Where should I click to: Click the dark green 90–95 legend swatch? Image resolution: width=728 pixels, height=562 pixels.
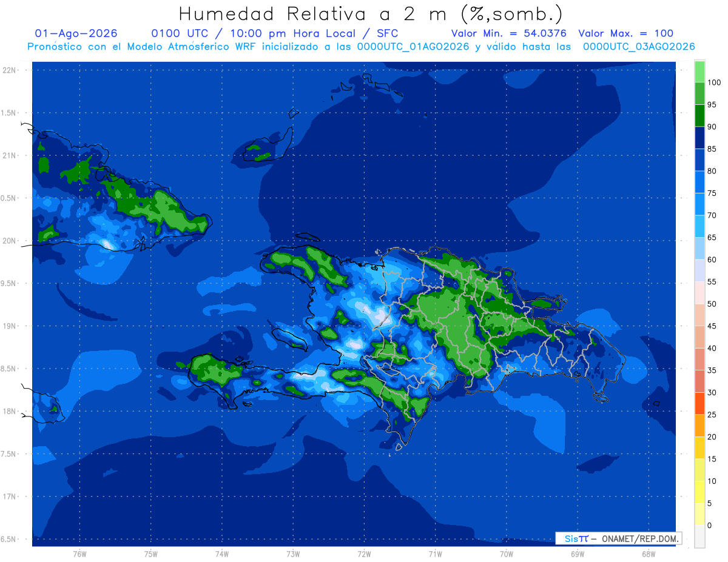click(x=699, y=115)
